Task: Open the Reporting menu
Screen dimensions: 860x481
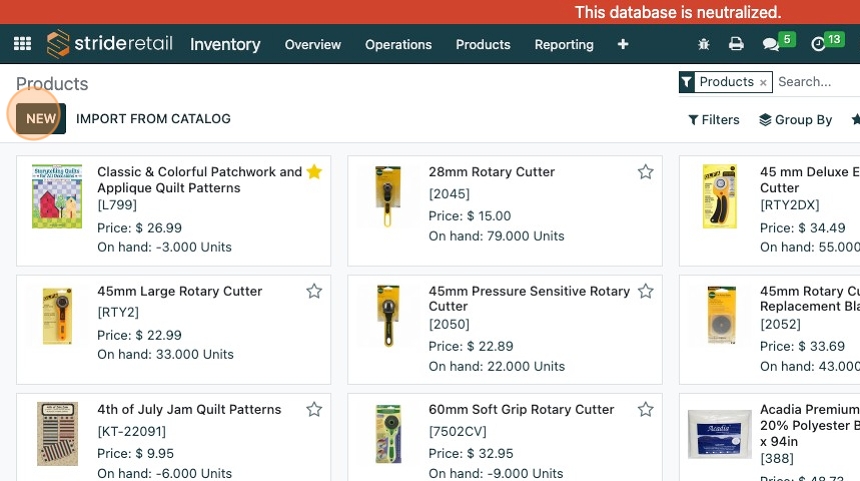Action: 564,44
